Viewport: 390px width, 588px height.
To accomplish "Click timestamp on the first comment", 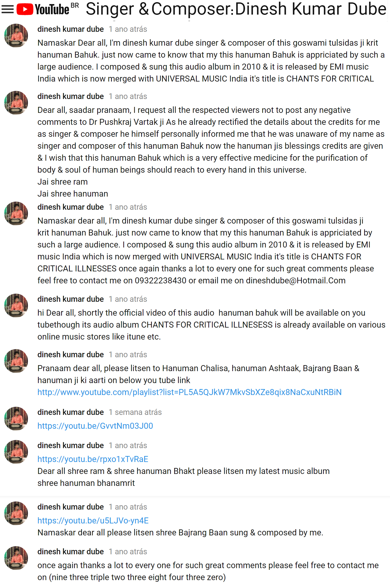I will tap(128, 29).
